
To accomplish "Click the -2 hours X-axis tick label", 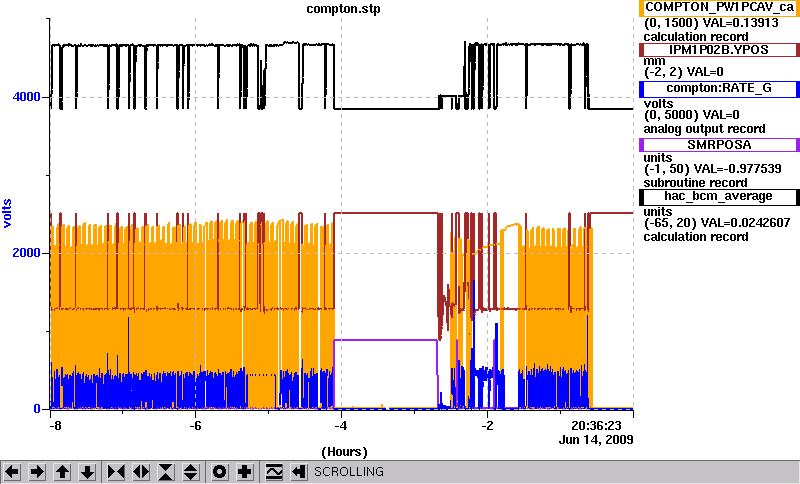I will [x=487, y=426].
